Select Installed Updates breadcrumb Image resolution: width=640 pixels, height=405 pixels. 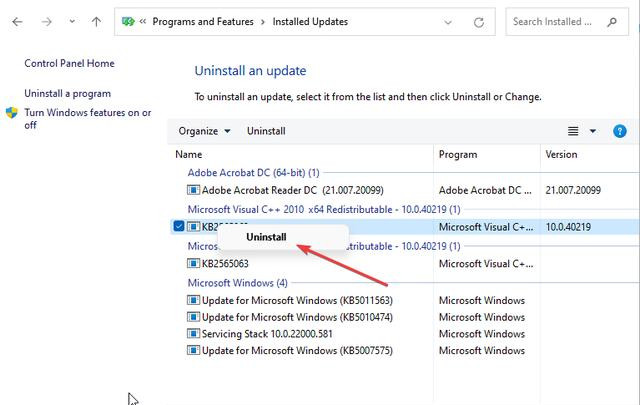coord(310,22)
